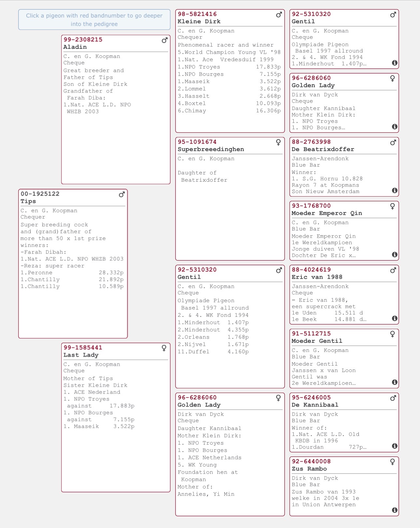This screenshot has height=528, width=420.
Task: Click info icon on De Beatrixdoffer card
Action: [395, 190]
